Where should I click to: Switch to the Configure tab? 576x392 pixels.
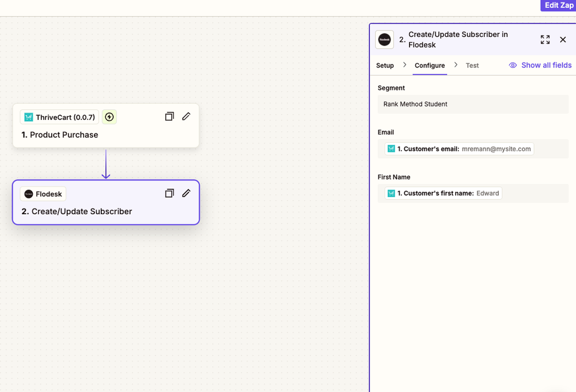[430, 66]
